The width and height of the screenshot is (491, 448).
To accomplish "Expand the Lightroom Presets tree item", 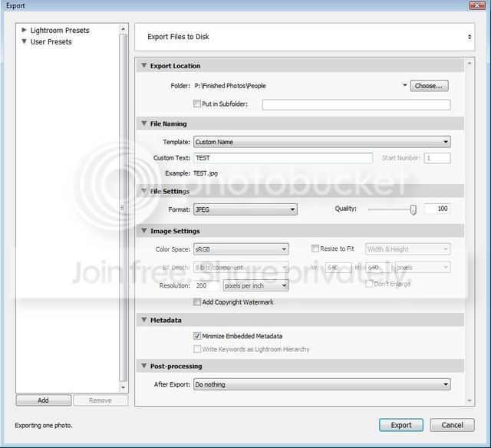I will 24,30.
